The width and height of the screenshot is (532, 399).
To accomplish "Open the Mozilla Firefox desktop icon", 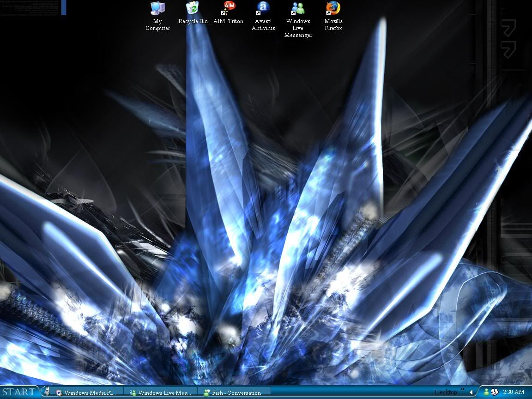I will pos(333,8).
